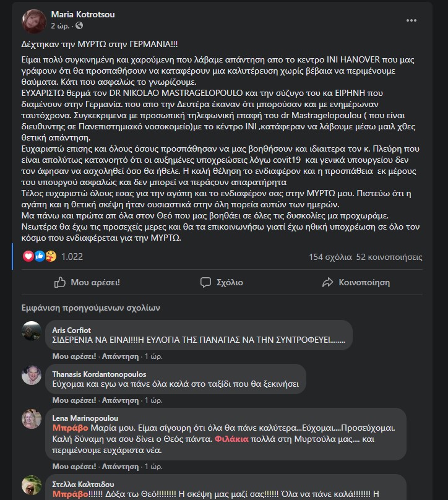Reply to Lena Marinopoulou's comment
Screen dimensions: 448x500
pyautogui.click(x=120, y=466)
